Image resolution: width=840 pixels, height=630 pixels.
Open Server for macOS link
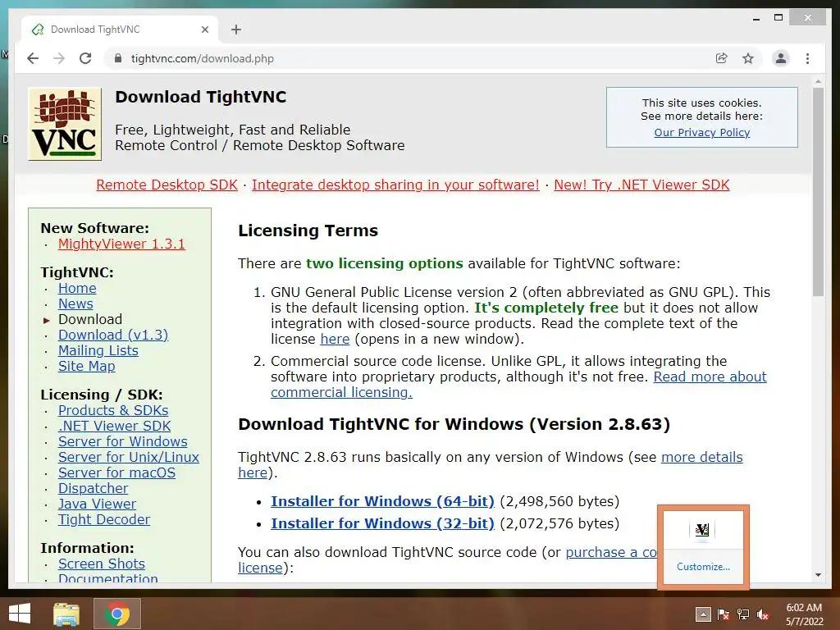click(x=116, y=472)
